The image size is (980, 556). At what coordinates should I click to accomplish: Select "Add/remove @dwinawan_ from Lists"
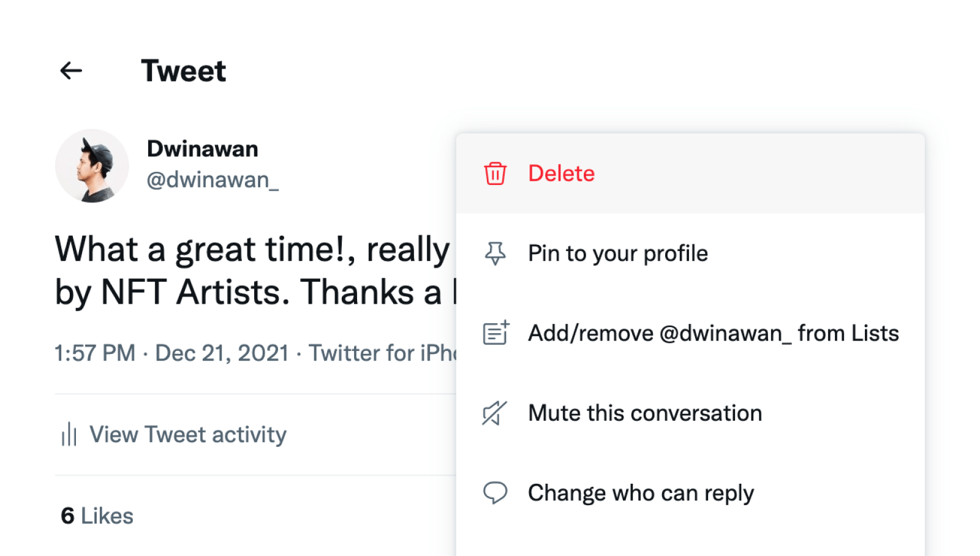[x=713, y=333]
